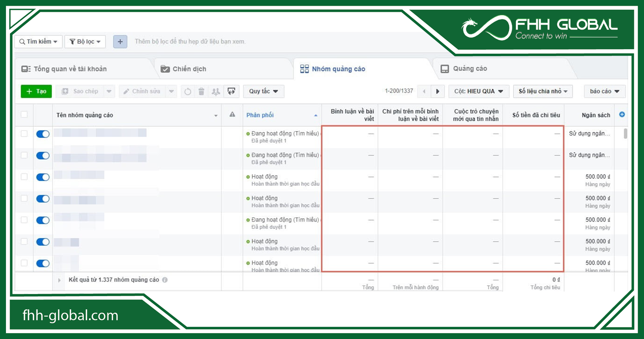This screenshot has height=339, width=644.
Task: Expand the Số liệu chia nhỏ dropdown
Action: 543,91
